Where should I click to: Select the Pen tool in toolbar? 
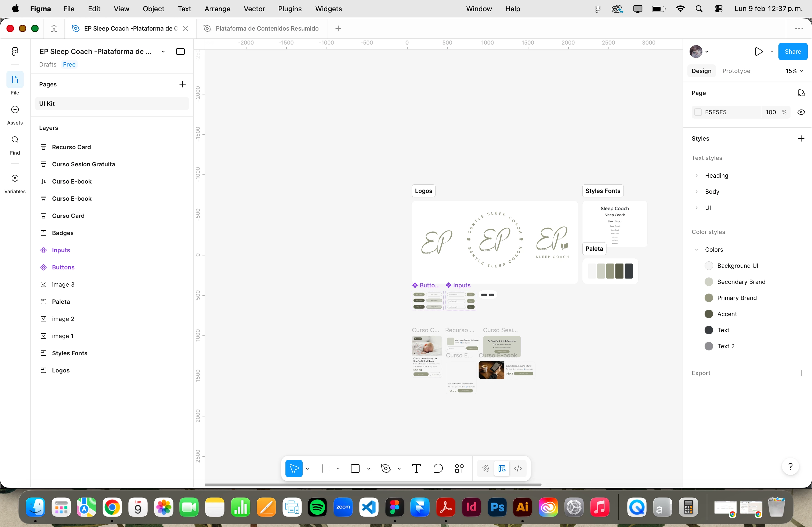(x=386, y=468)
